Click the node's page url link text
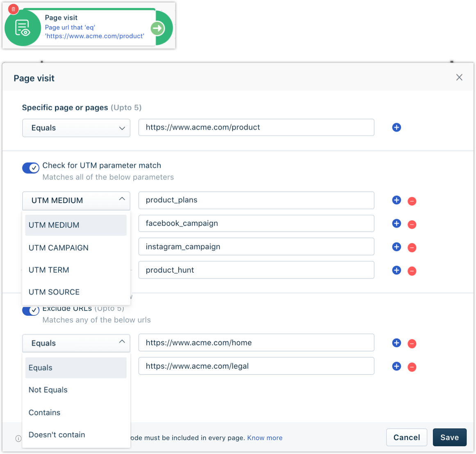The height and width of the screenshot is (454, 476). pos(94,32)
